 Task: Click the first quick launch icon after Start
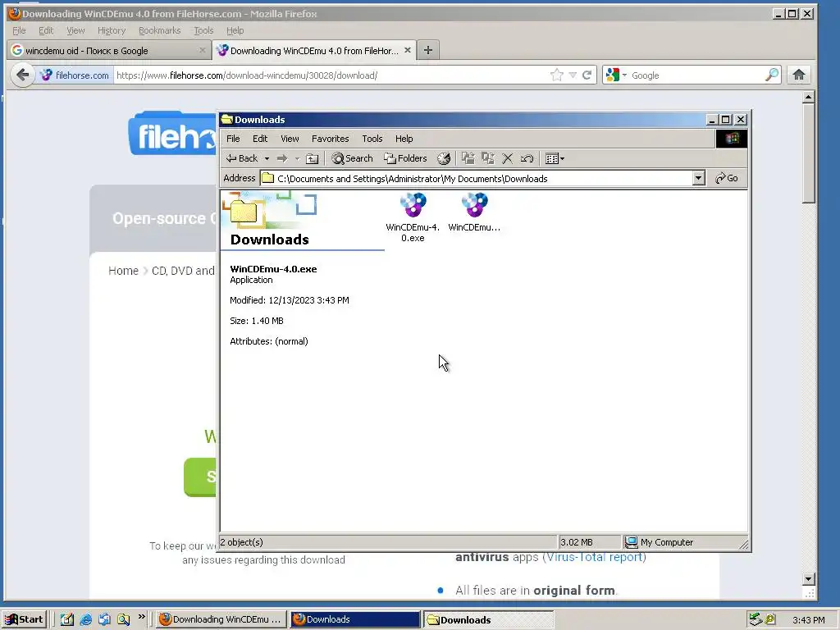(67, 619)
